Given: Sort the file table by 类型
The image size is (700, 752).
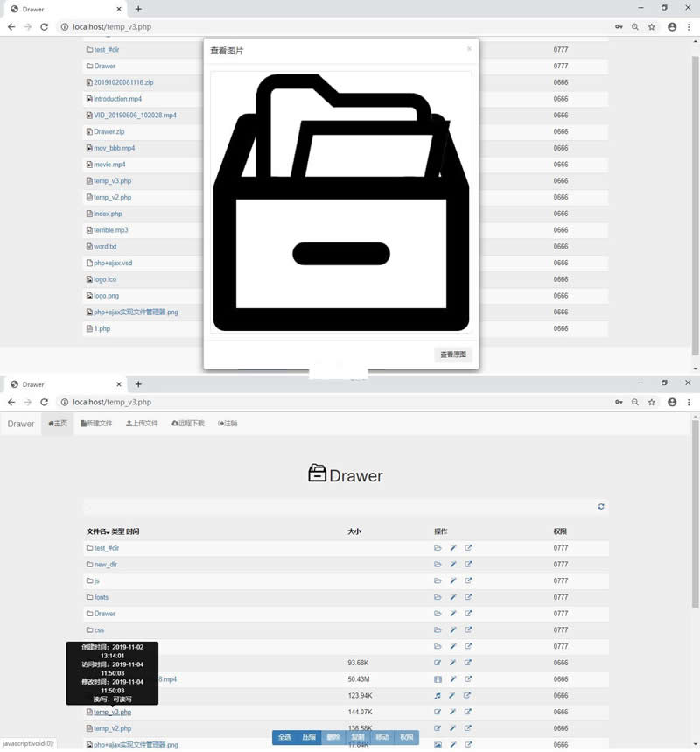Looking at the screenshot, I should (x=118, y=531).
